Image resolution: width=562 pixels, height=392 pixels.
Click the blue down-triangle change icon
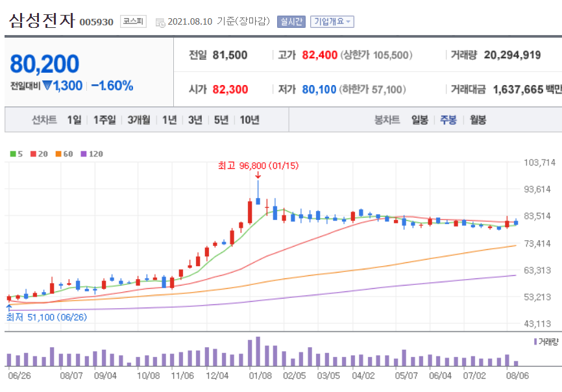pos(47,86)
